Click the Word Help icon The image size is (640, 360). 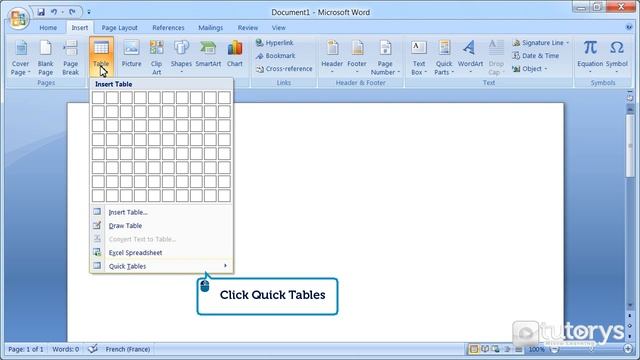(x=629, y=27)
